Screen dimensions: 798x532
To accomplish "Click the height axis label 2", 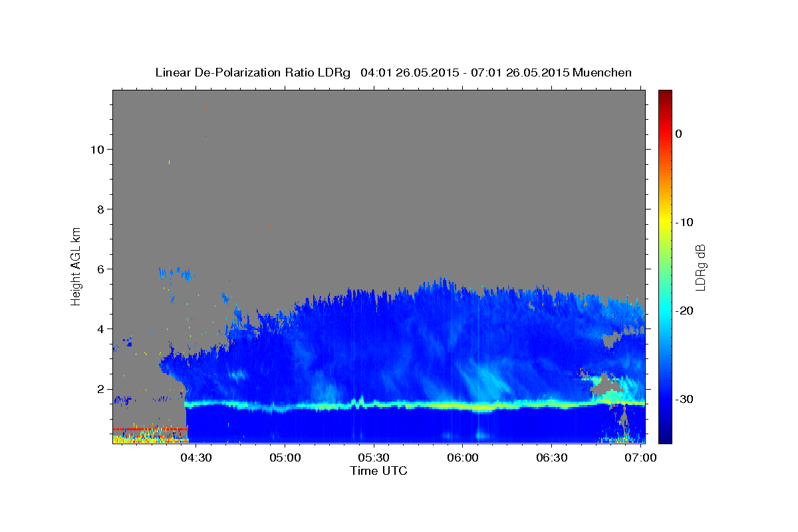I will point(100,388).
